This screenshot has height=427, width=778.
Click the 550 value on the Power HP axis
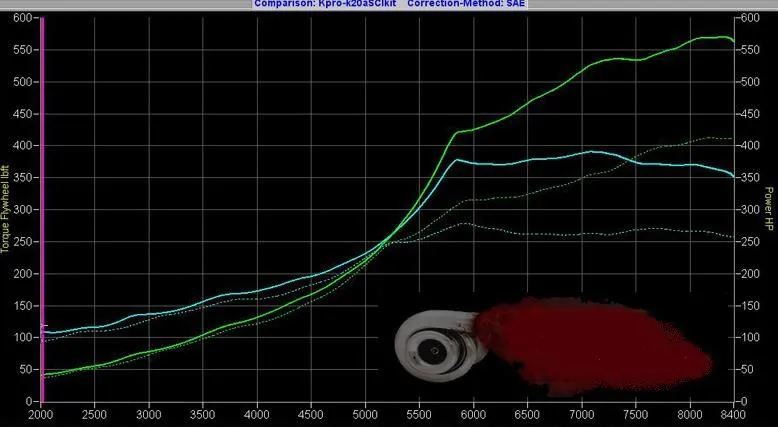(752, 50)
